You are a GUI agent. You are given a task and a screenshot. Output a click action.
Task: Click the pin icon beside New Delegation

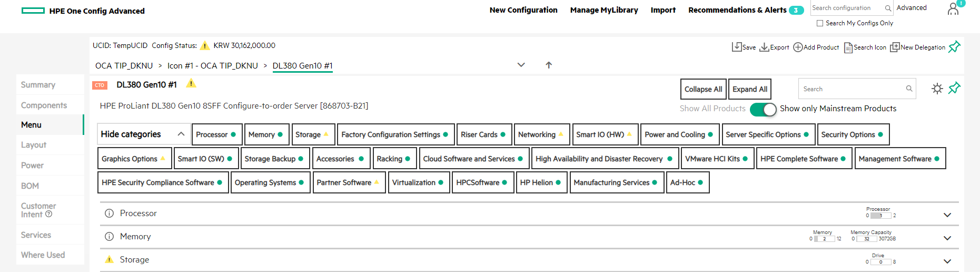(954, 47)
